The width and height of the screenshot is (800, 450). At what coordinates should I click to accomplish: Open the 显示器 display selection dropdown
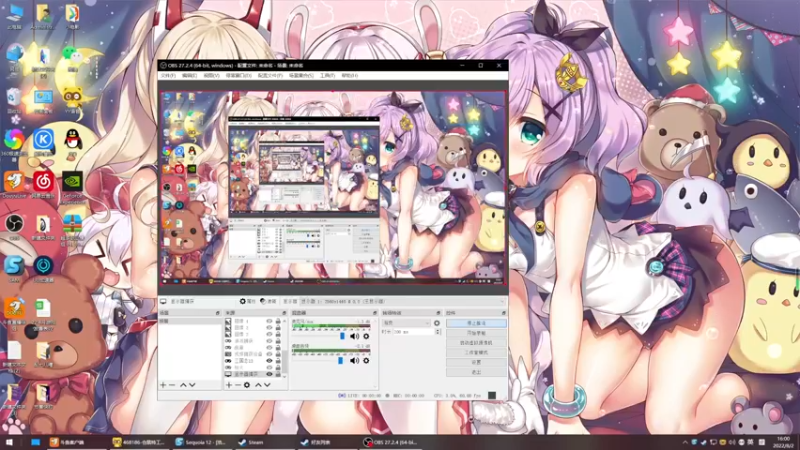pos(402,302)
